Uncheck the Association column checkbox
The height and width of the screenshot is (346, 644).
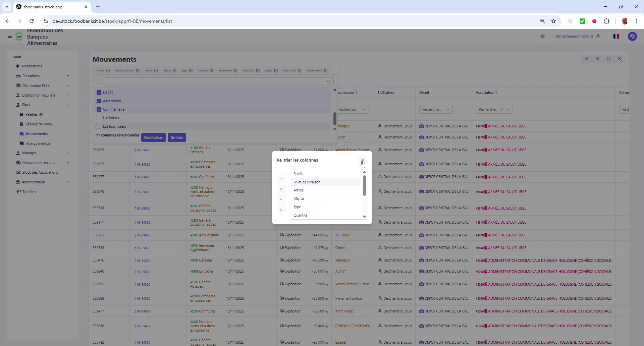pos(99,101)
